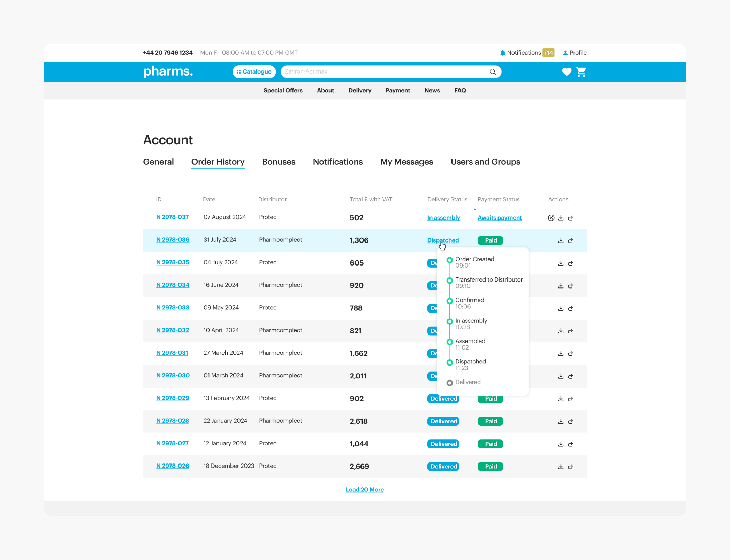Go to Special Offers page
The width and height of the screenshot is (730, 560).
pyautogui.click(x=283, y=91)
